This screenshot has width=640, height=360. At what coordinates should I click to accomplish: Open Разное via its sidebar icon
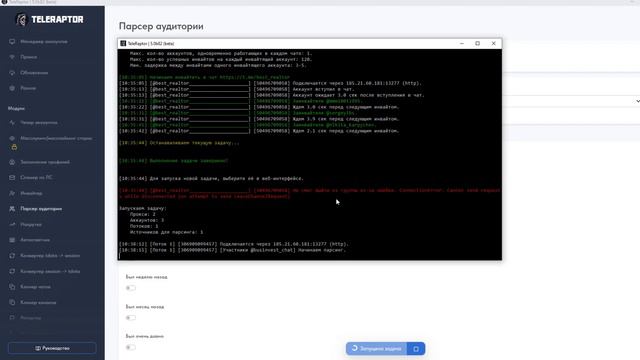[12, 88]
